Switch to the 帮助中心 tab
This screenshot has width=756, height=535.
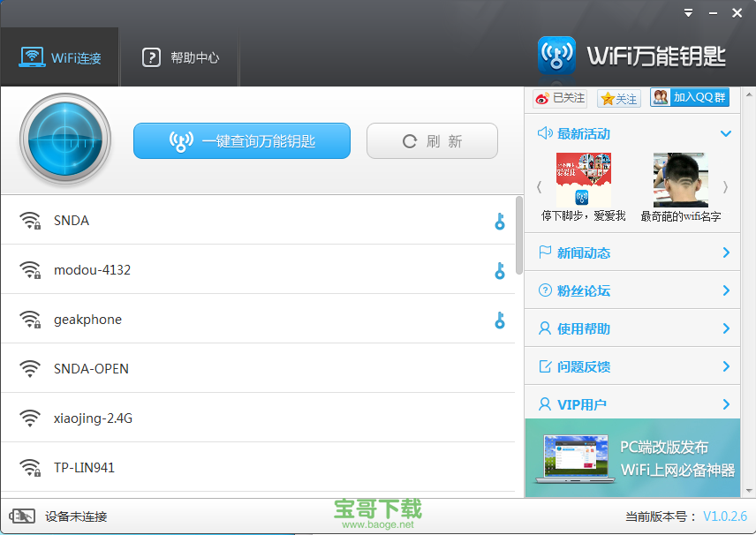point(179,56)
